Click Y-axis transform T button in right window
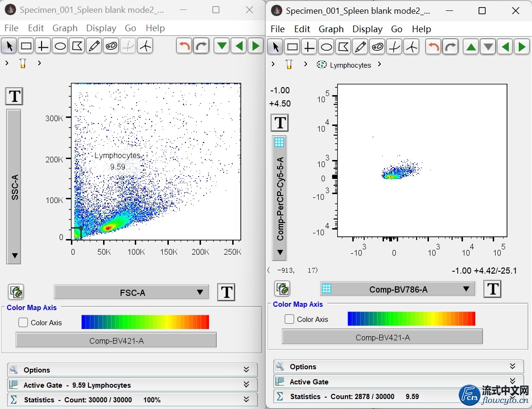Viewport: 532px width, 409px height. pos(280,122)
